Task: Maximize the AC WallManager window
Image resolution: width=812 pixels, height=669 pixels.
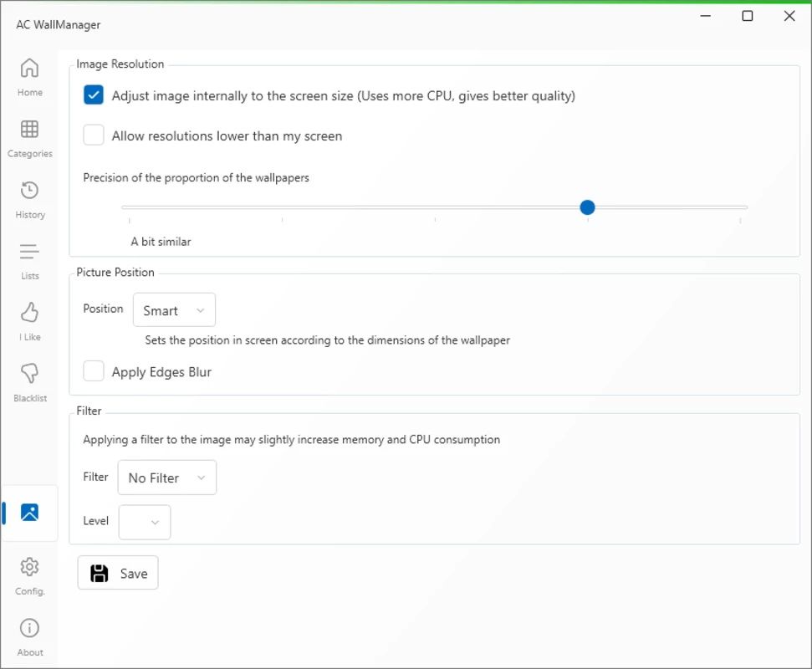Action: tap(748, 16)
